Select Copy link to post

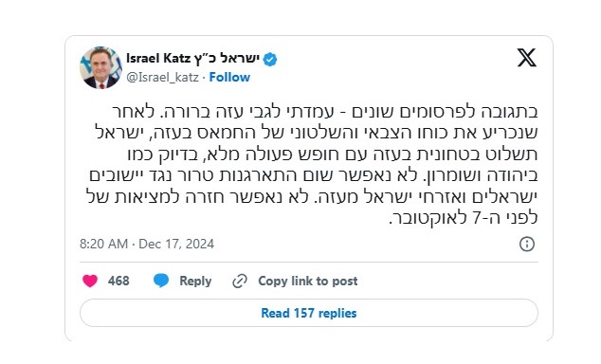[x=308, y=281]
